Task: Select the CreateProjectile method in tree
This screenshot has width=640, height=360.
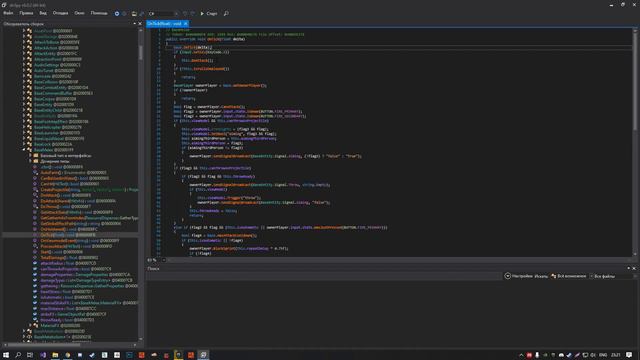Action: coord(89,190)
